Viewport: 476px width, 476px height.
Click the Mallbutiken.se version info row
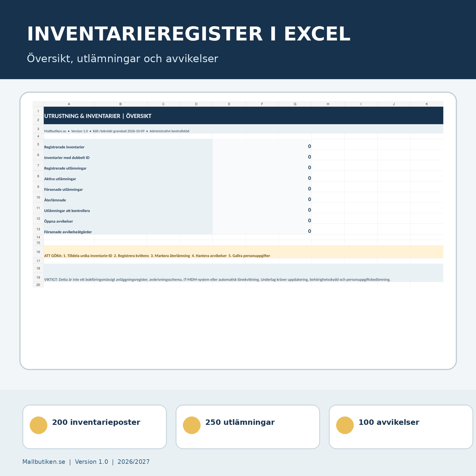(244, 129)
